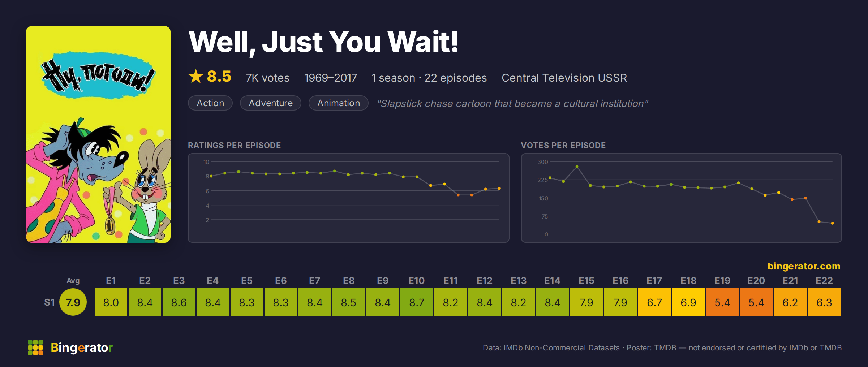Image resolution: width=868 pixels, height=367 pixels.
Task: Click the gold star rating icon
Action: 196,76
